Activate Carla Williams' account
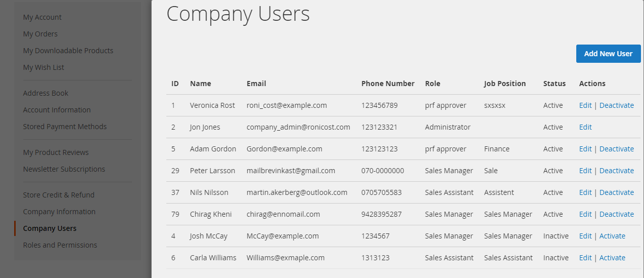 (612, 258)
